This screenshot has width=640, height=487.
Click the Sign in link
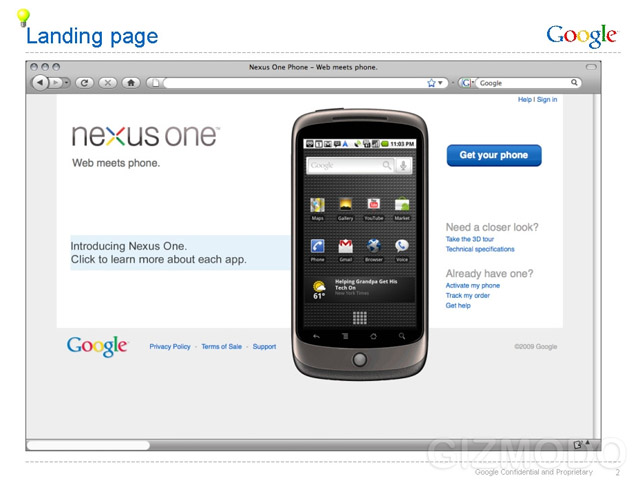547,100
